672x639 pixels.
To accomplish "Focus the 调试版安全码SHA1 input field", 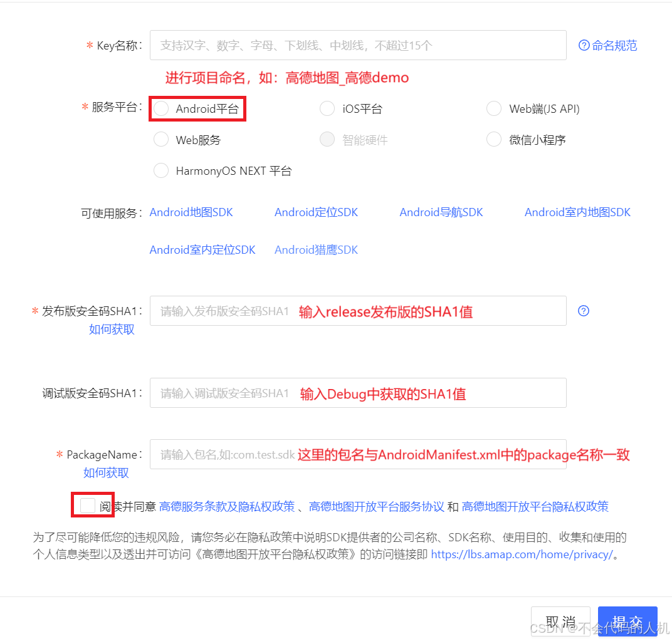I will 358,393.
